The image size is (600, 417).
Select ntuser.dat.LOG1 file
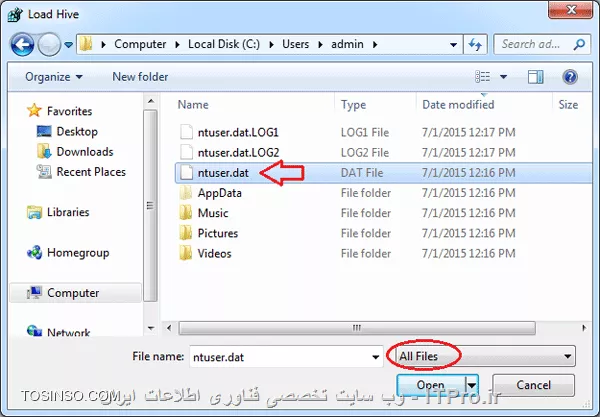coord(238,132)
